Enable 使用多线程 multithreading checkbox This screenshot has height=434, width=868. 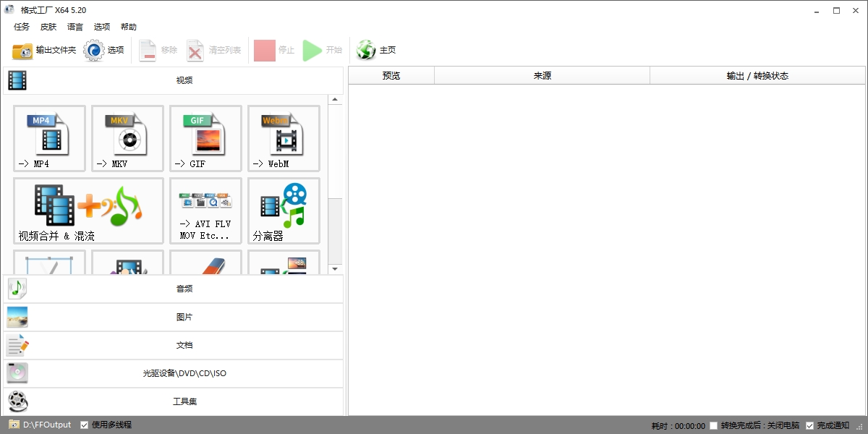pos(83,425)
